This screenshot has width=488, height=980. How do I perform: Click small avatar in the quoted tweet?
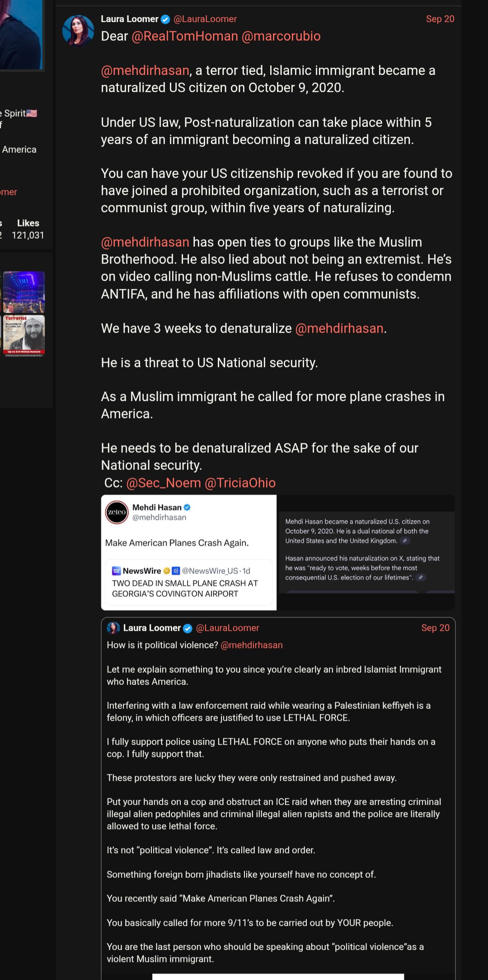point(113,628)
